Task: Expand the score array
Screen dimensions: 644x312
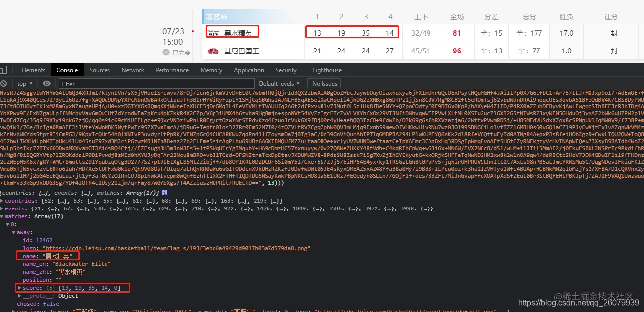Action: 20,288
